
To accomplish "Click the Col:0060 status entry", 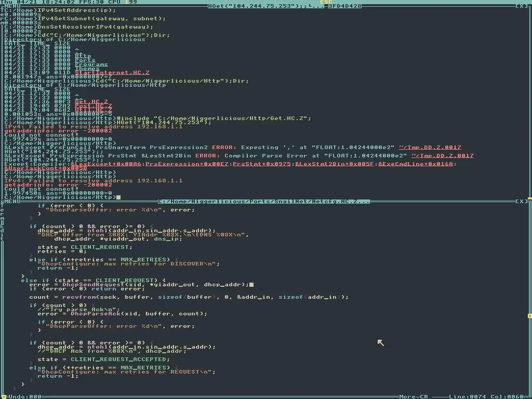I will point(507,396).
